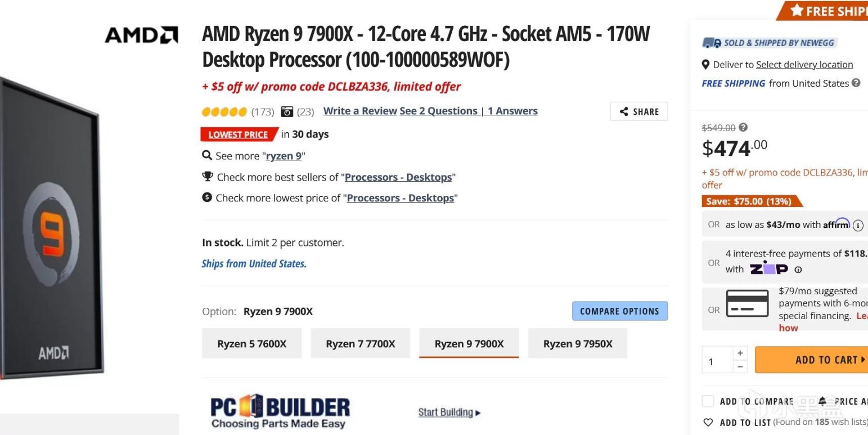
Task: Select the Ryzen 5 7600X option
Action: point(251,344)
